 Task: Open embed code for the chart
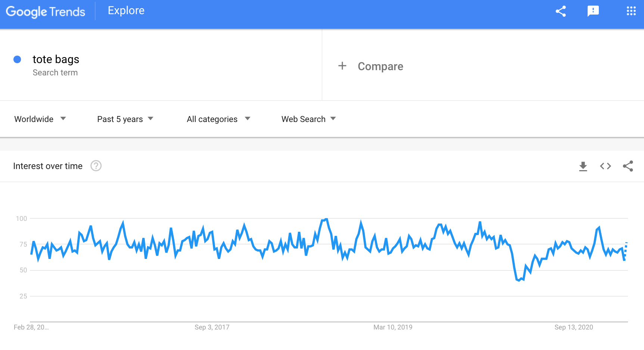[605, 166]
